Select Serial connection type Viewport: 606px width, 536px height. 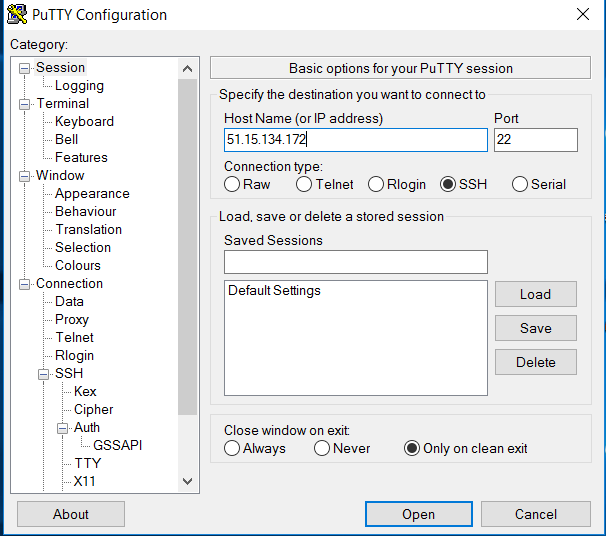(x=539, y=184)
